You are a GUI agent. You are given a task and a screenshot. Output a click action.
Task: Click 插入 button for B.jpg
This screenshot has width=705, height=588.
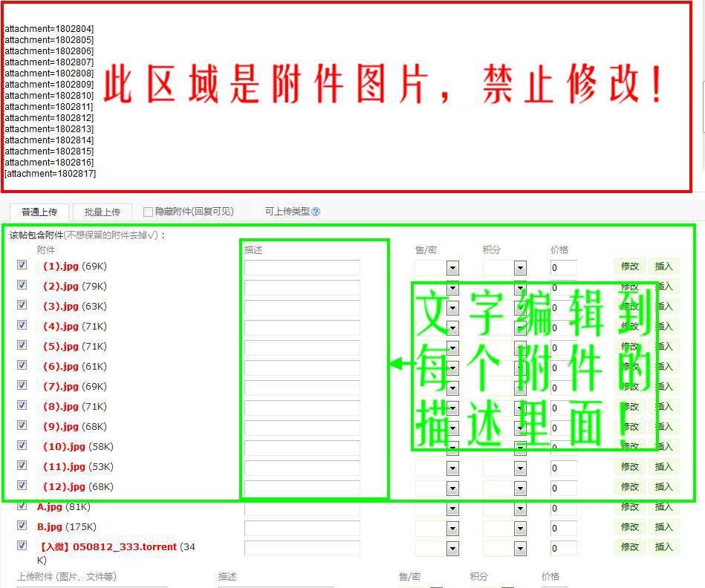click(x=663, y=526)
